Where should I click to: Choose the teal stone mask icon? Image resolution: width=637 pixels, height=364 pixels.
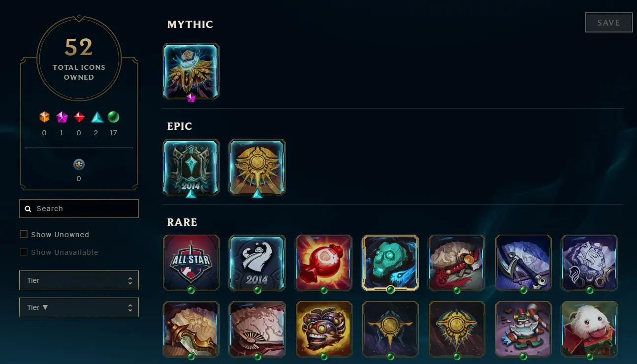point(390,263)
